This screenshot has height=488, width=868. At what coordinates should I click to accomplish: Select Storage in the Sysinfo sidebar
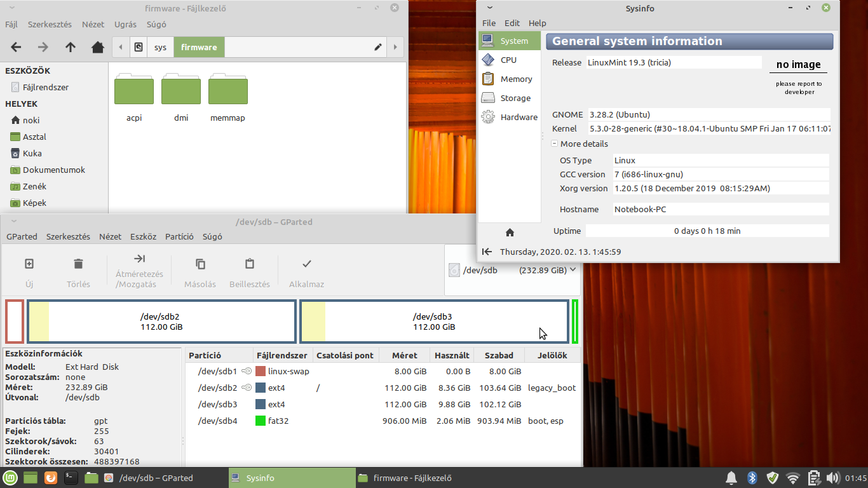tap(510, 98)
